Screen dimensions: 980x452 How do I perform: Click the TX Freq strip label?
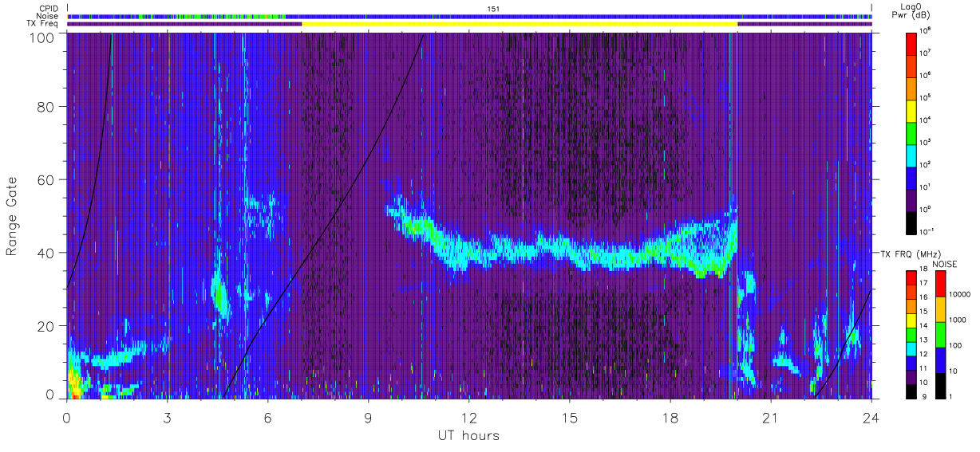pos(41,24)
